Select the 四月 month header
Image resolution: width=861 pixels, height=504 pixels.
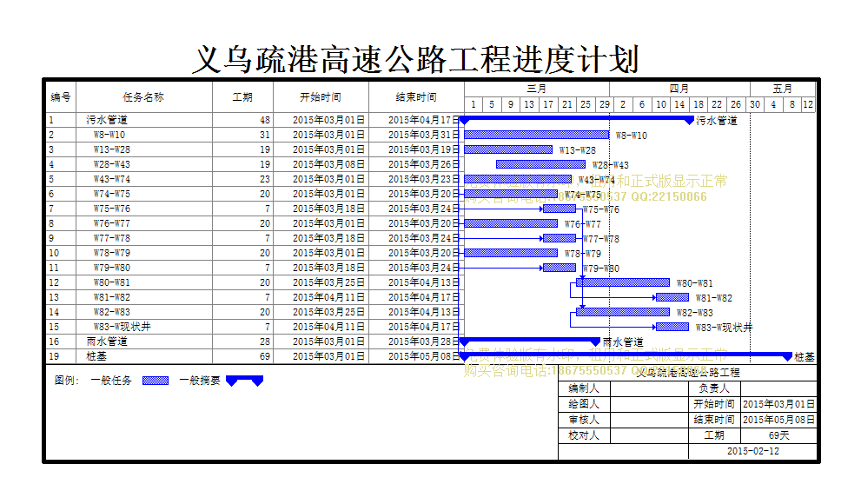click(x=679, y=89)
